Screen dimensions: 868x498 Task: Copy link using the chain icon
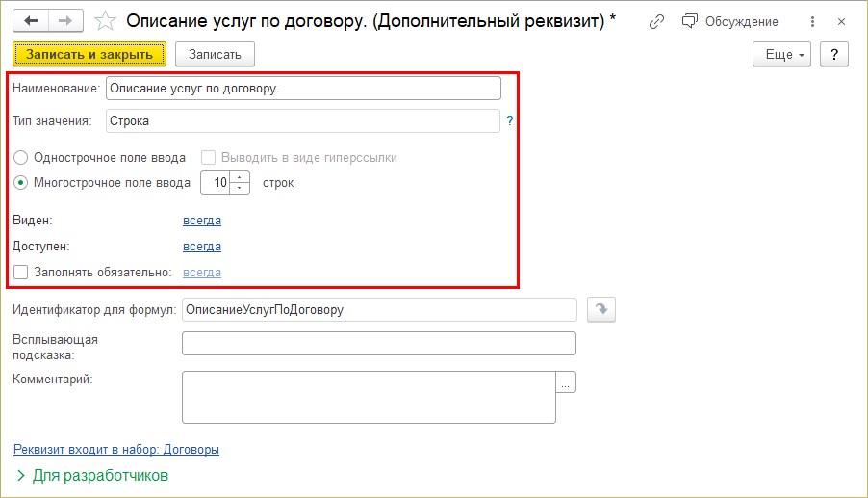pos(657,21)
